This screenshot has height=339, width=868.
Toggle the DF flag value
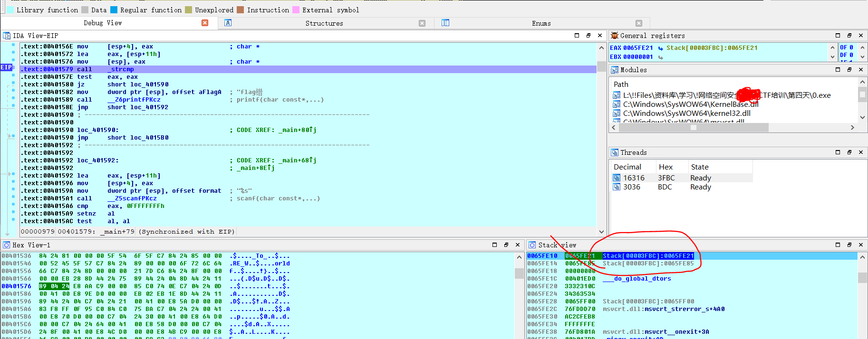tap(851, 55)
